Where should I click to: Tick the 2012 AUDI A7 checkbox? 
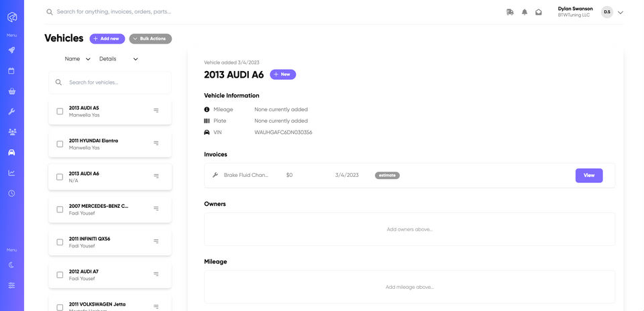tap(60, 275)
